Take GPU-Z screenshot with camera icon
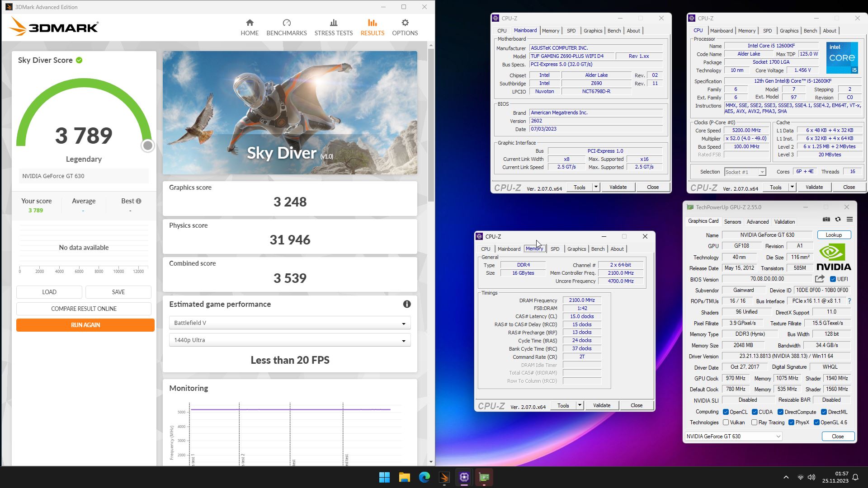Image resolution: width=868 pixels, height=488 pixels. pyautogui.click(x=826, y=219)
